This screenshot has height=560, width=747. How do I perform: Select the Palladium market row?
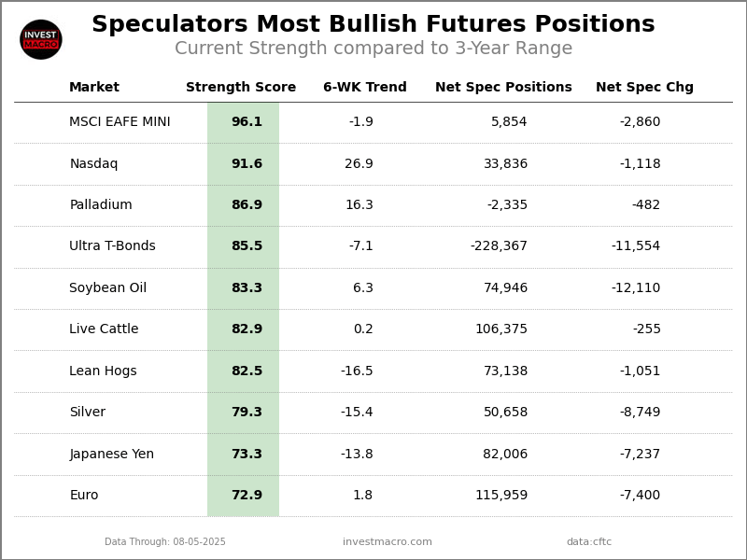[x=101, y=205]
